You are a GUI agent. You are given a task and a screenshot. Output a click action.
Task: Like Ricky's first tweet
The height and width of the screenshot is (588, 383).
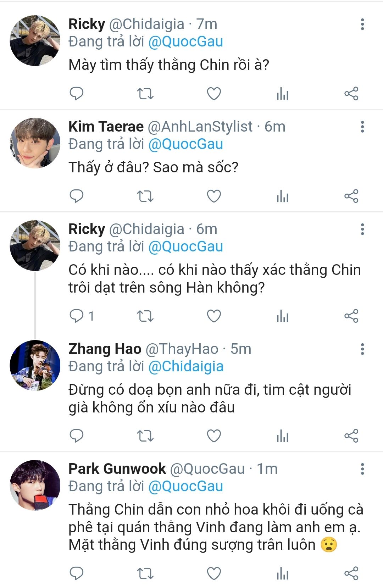(x=214, y=94)
